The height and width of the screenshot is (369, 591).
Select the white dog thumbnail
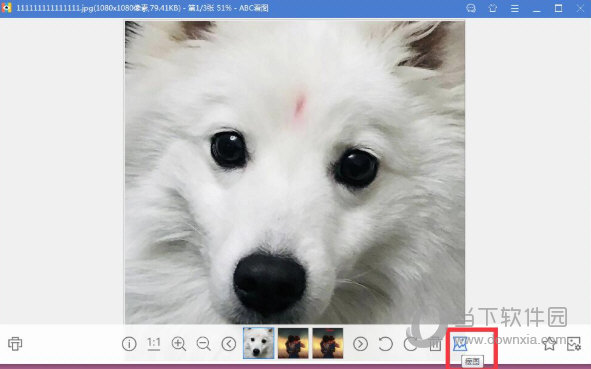click(259, 343)
